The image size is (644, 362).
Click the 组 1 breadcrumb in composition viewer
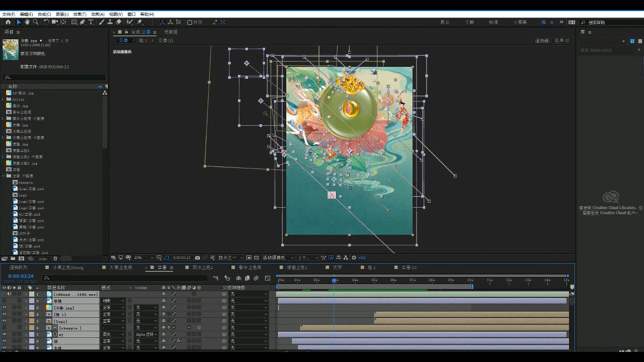pyautogui.click(x=143, y=40)
